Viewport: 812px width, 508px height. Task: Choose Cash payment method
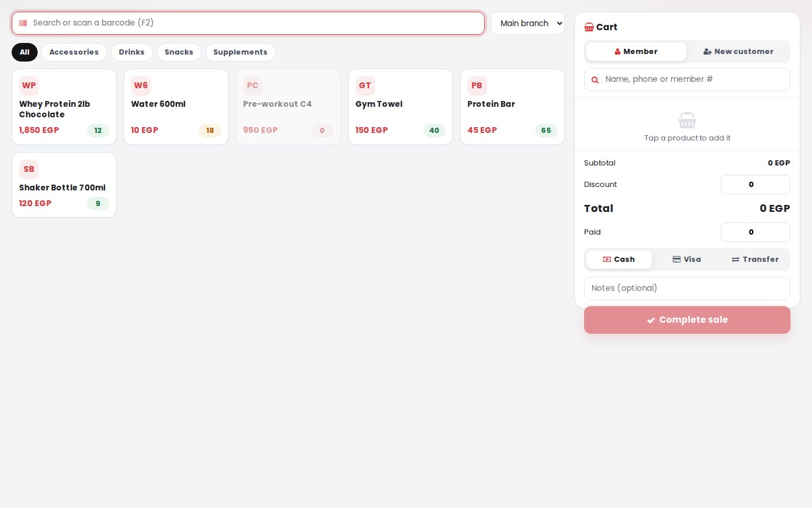(619, 260)
